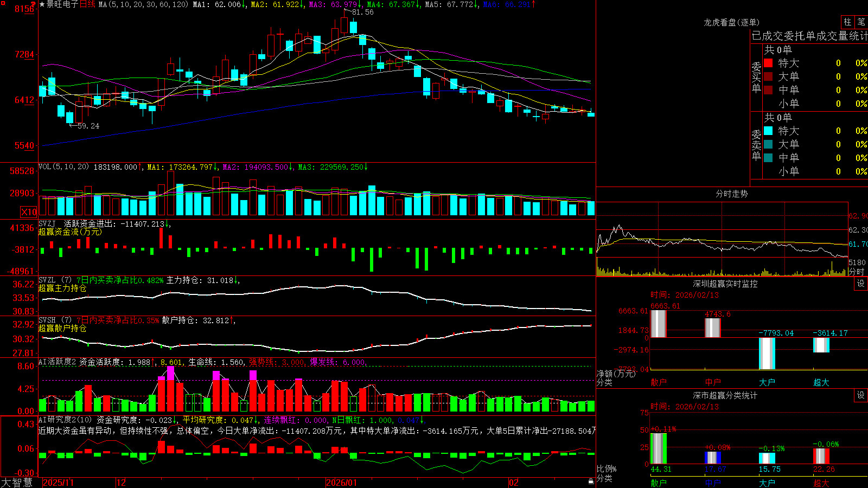Click the 中户 ratio bar 17.67
Screen dimensions: 868x488
tap(713, 458)
